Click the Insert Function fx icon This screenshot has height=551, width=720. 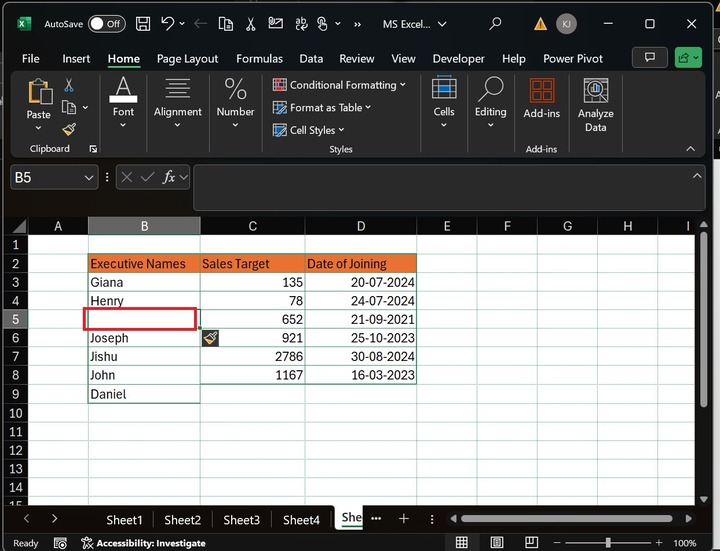tap(170, 177)
